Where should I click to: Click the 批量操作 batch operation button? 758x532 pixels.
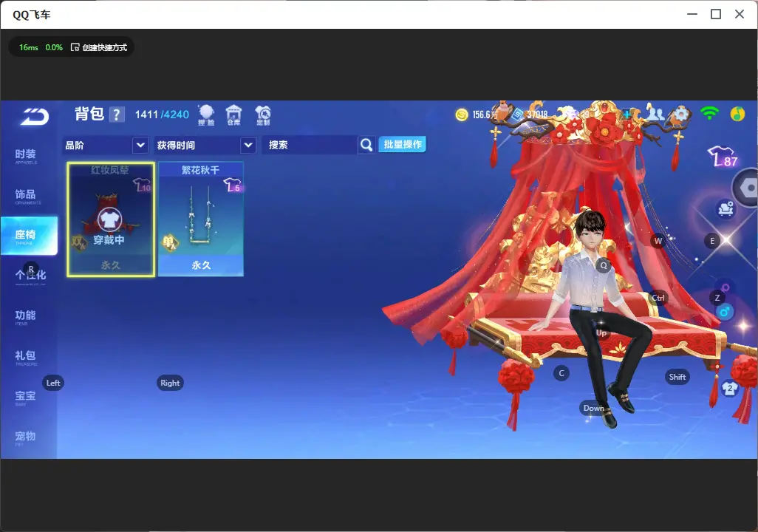point(402,144)
